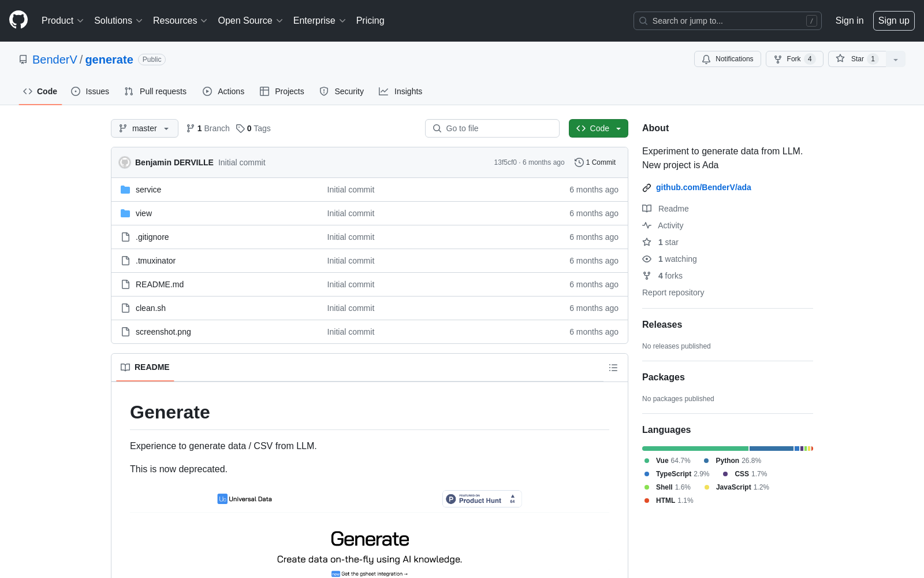Viewport: 924px width, 578px height.
Task: Click the eye icon next to watching
Action: pos(647,259)
